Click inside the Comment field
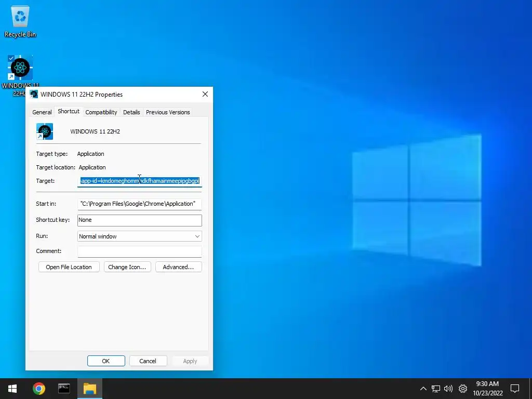The height and width of the screenshot is (399, 532). pos(139,251)
